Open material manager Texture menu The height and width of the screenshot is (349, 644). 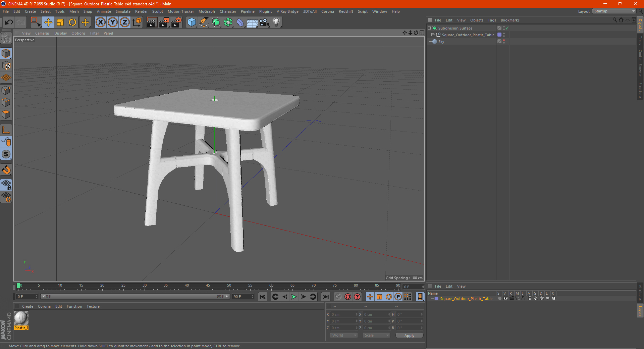tap(93, 306)
